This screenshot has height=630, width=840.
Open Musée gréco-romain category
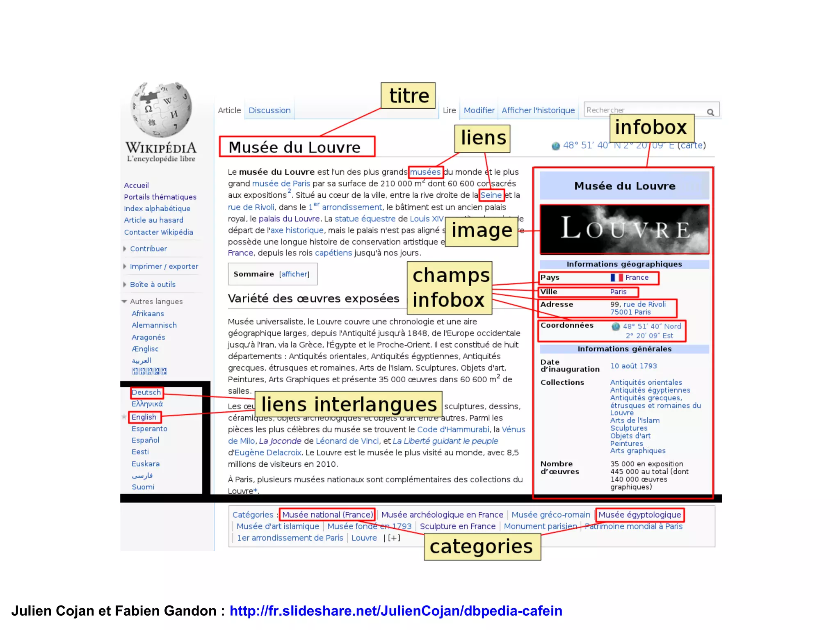(551, 514)
